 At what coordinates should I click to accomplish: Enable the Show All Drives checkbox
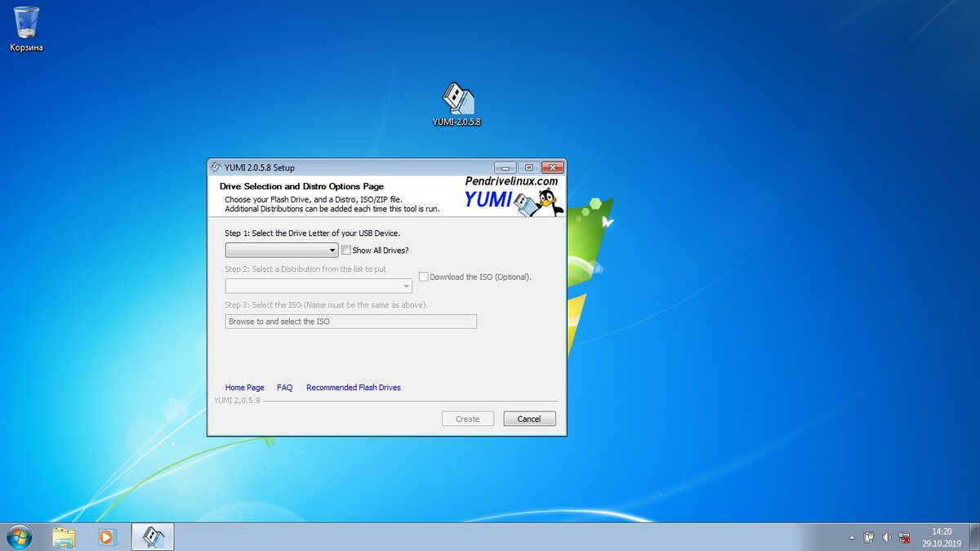(346, 250)
